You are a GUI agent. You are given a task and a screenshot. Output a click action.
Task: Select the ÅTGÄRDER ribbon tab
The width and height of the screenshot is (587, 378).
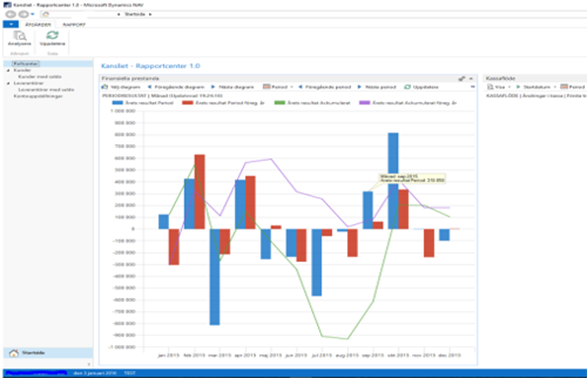(38, 25)
